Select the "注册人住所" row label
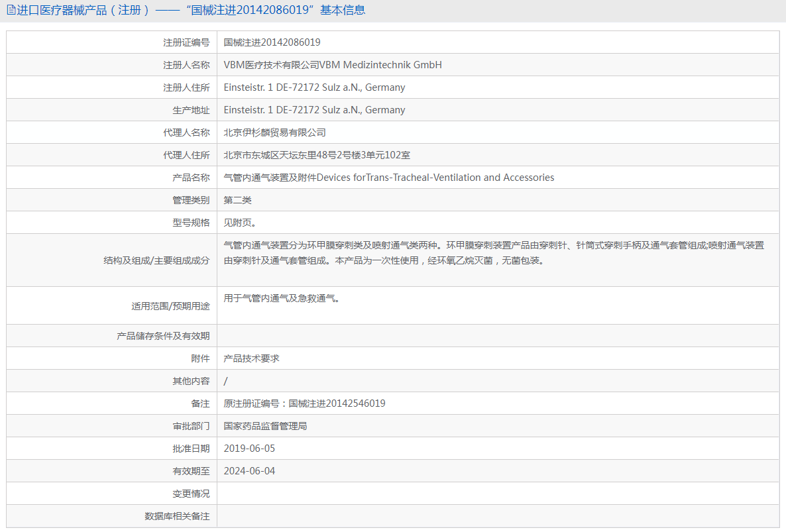This screenshot has height=532, width=786. pyautogui.click(x=186, y=87)
